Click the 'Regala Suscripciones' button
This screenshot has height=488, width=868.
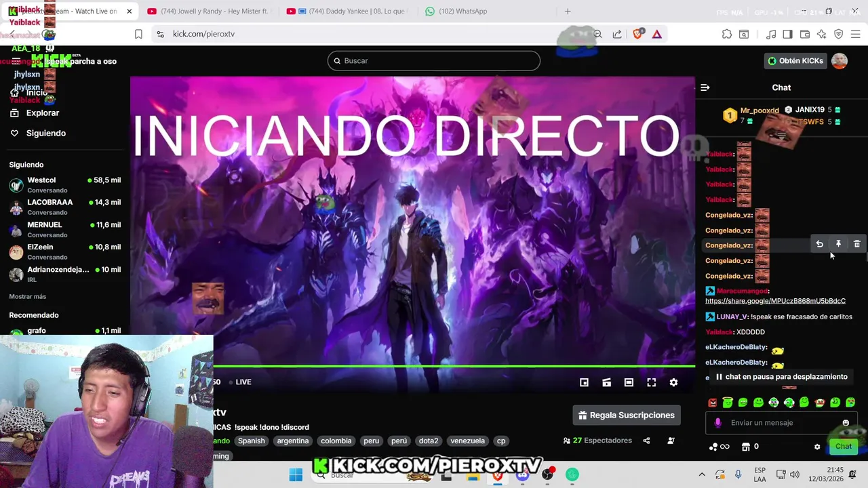pos(627,415)
